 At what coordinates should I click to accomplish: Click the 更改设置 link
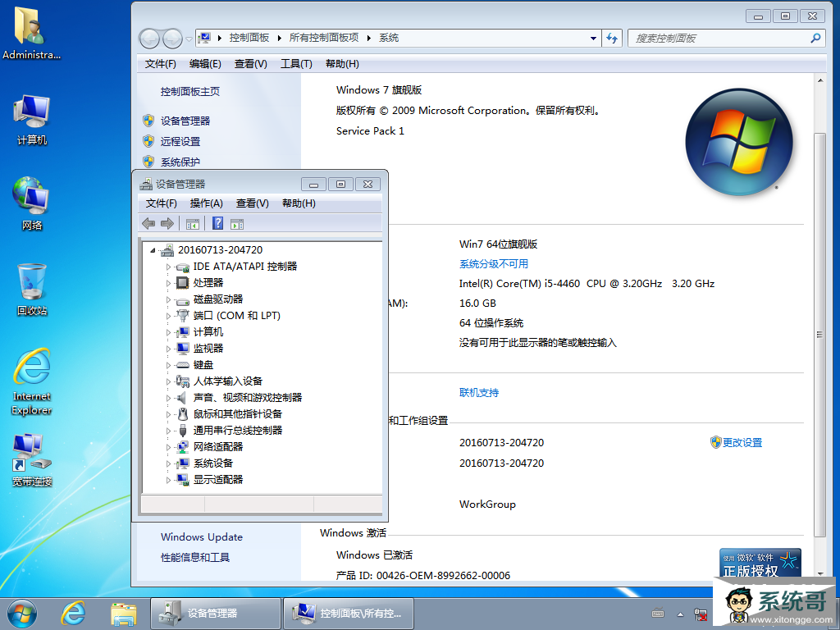[x=742, y=442]
